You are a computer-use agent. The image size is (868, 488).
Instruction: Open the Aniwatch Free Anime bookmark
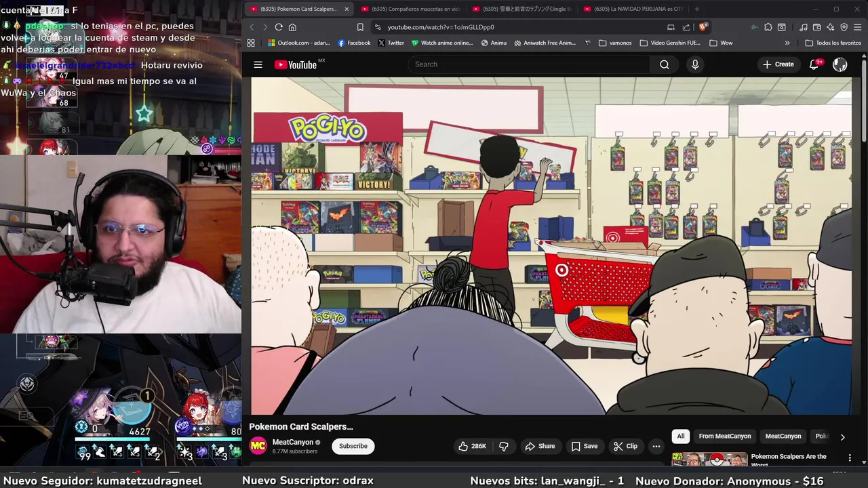click(545, 43)
